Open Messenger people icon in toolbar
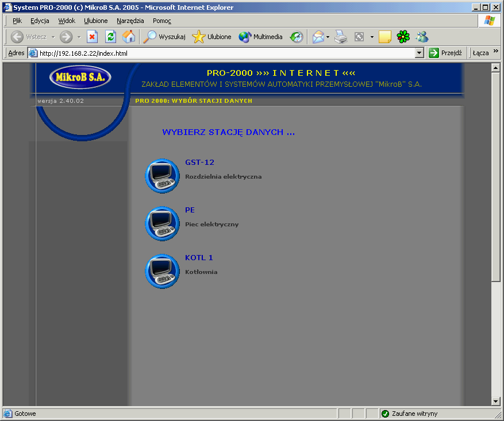 [422, 37]
